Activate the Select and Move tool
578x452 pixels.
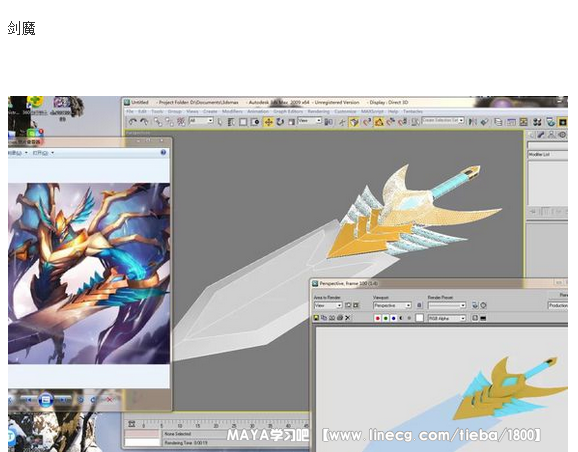click(x=268, y=122)
